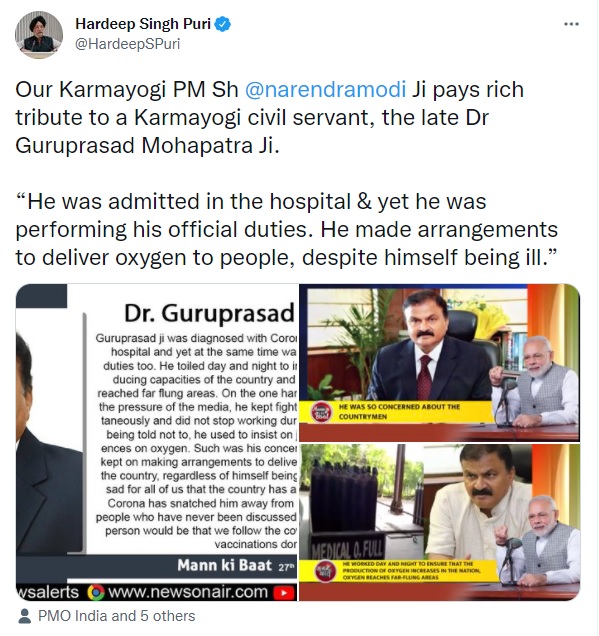The image size is (599, 636).
Task: Click the tweet quote about delivering oxygen
Action: [286, 230]
